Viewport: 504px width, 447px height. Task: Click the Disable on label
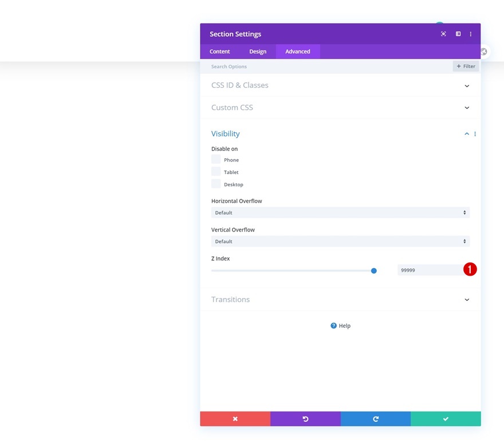(x=225, y=149)
